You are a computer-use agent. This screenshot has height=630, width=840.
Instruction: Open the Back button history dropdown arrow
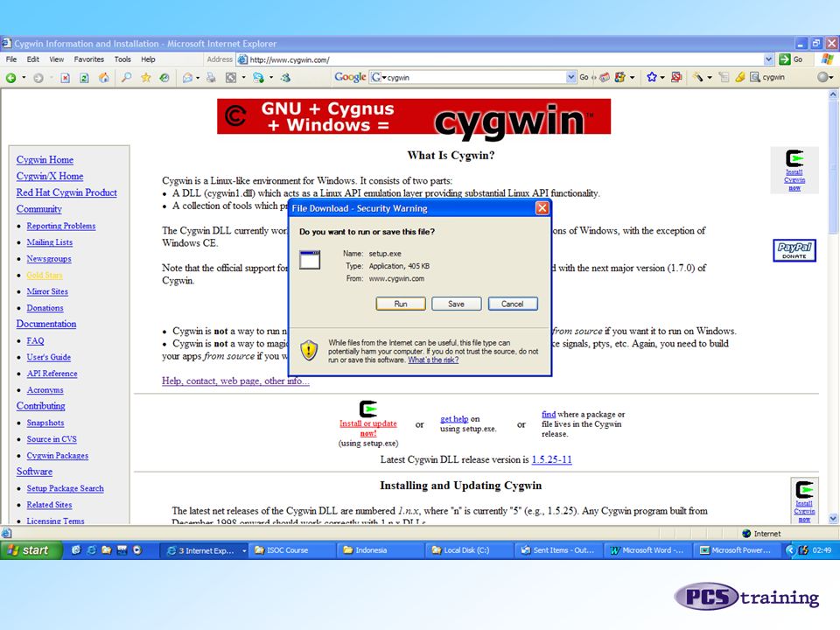(x=24, y=78)
